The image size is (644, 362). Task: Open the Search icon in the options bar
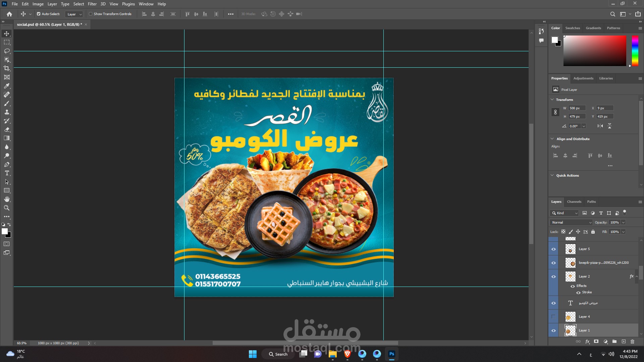pos(612,14)
